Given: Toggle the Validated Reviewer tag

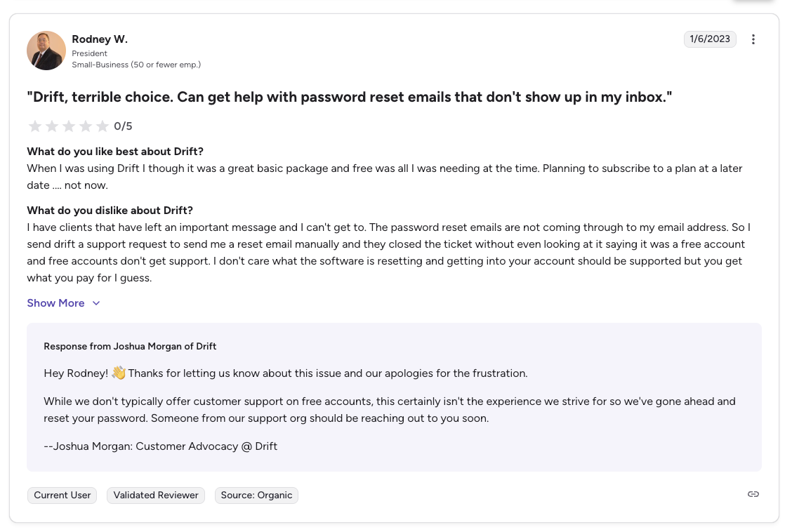Looking at the screenshot, I should 155,495.
